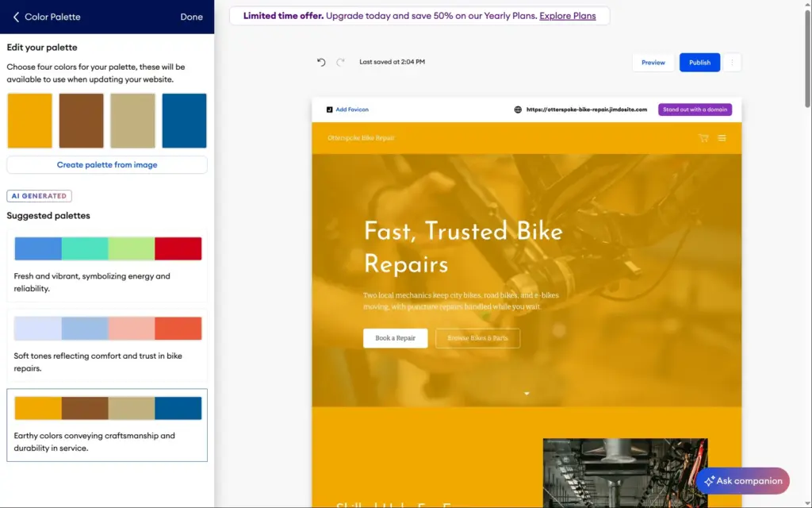Screen dimensions: 812x508
Task: Edit the blue palette color swatch
Action: click(184, 121)
